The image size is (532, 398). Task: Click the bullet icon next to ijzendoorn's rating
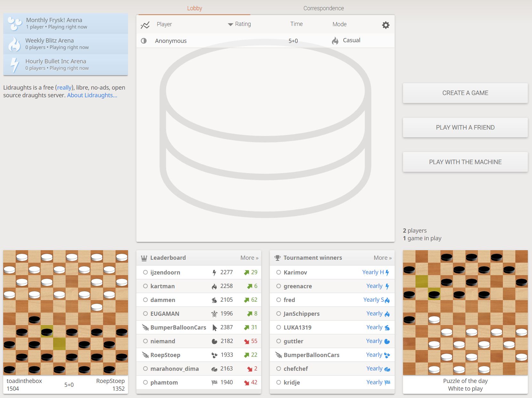point(214,273)
